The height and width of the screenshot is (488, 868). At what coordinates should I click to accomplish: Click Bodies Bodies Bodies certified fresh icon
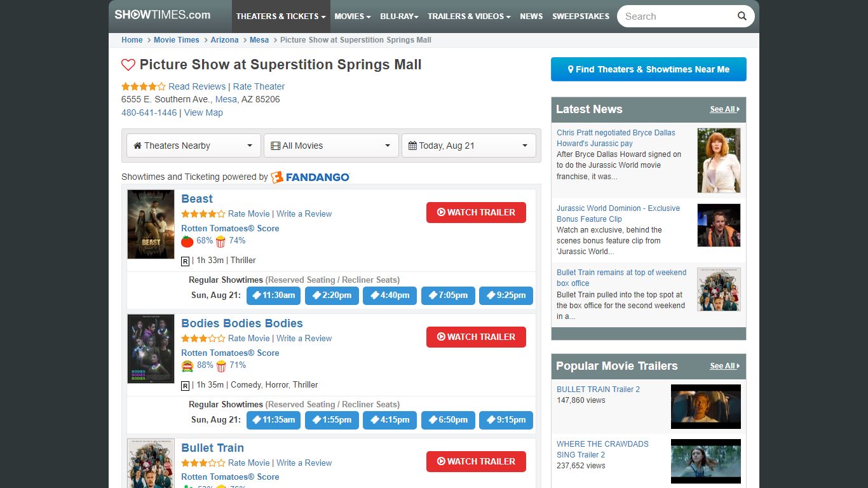[187, 366]
